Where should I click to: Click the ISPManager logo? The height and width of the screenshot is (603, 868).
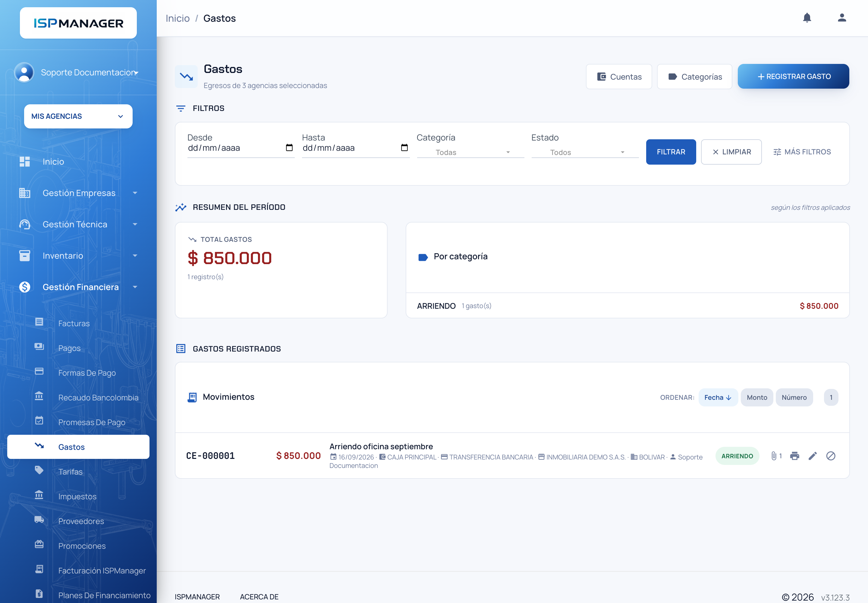pyautogui.click(x=78, y=23)
